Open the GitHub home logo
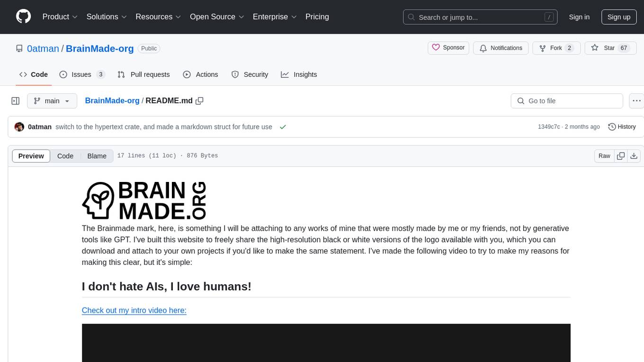This screenshot has height=362, width=644. pos(23,17)
